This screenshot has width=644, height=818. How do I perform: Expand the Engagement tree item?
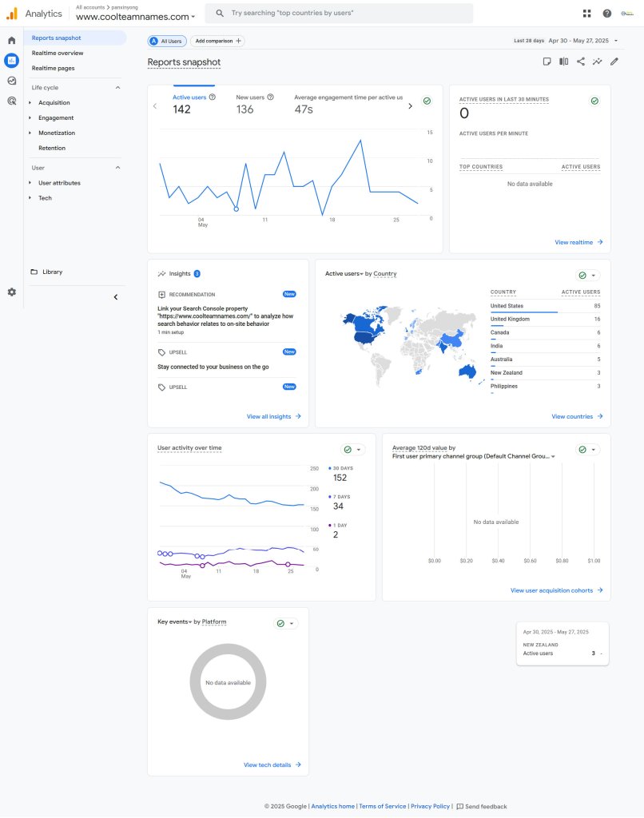click(x=30, y=118)
